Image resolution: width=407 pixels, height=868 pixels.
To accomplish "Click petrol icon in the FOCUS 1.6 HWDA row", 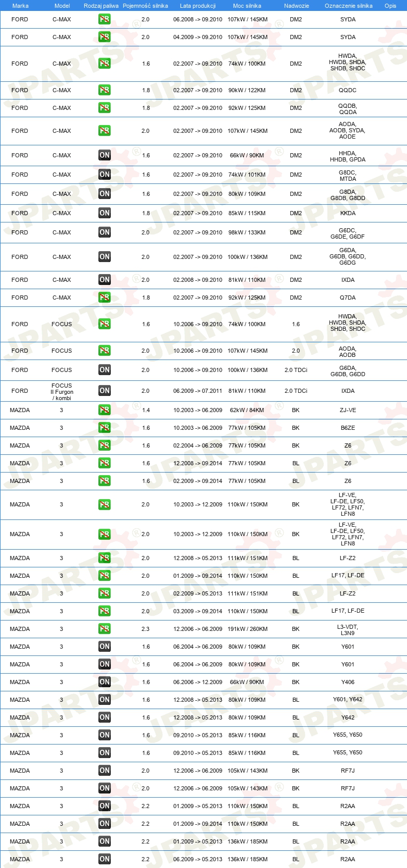I will [105, 324].
